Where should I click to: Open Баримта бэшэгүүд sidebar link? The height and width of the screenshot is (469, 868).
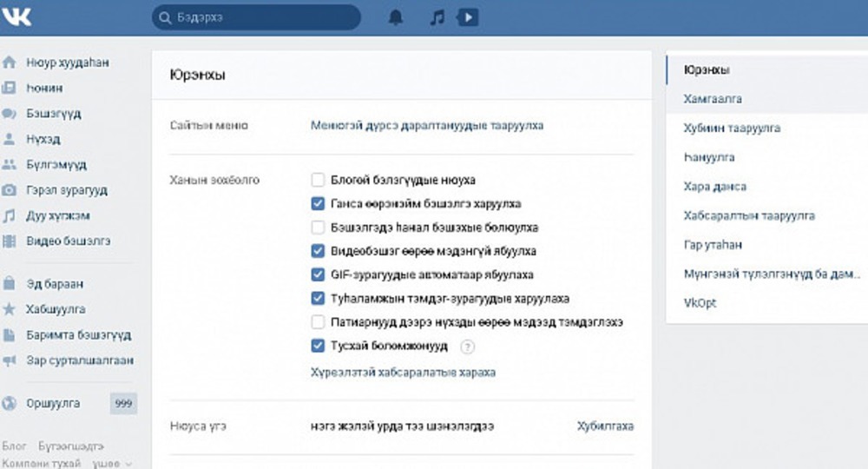click(x=79, y=335)
